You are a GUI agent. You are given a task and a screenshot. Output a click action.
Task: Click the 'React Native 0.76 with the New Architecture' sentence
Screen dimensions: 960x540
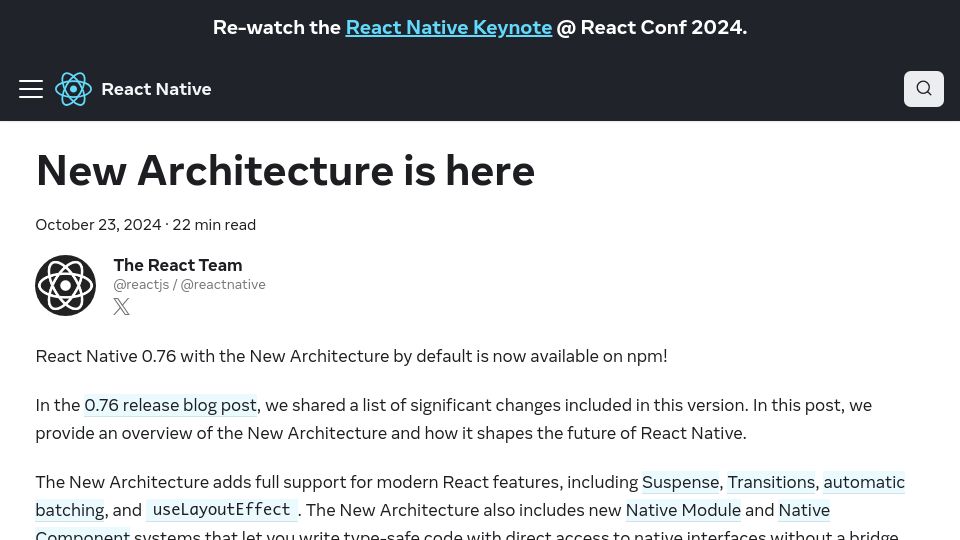point(351,356)
